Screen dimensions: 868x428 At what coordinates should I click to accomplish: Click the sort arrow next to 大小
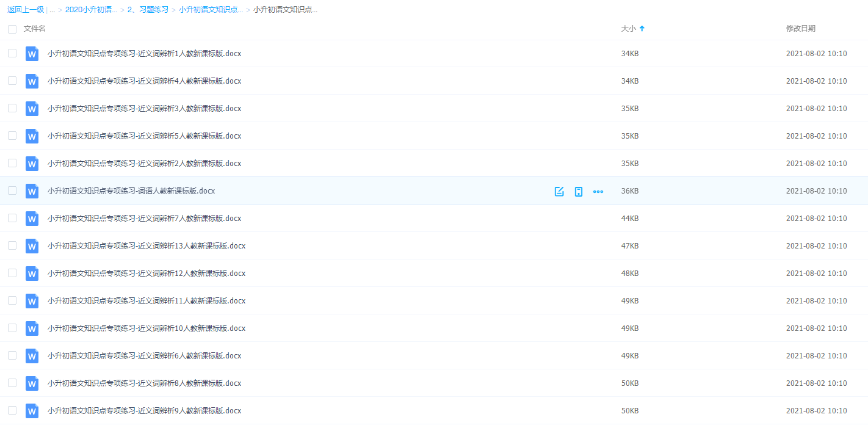[x=642, y=29]
